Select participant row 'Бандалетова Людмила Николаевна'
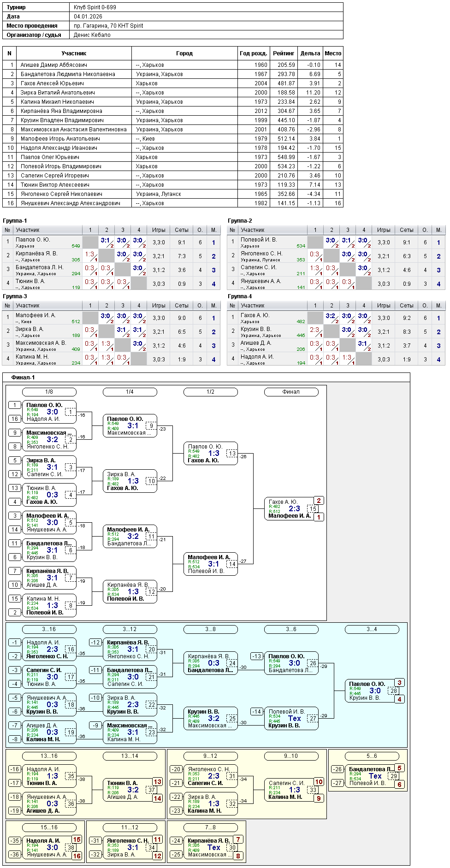450x868 pixels. click(x=173, y=74)
